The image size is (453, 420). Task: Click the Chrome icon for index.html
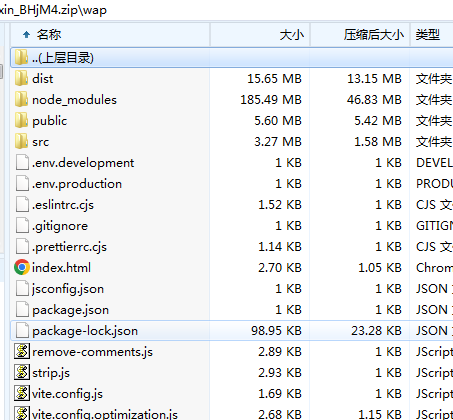(22, 267)
